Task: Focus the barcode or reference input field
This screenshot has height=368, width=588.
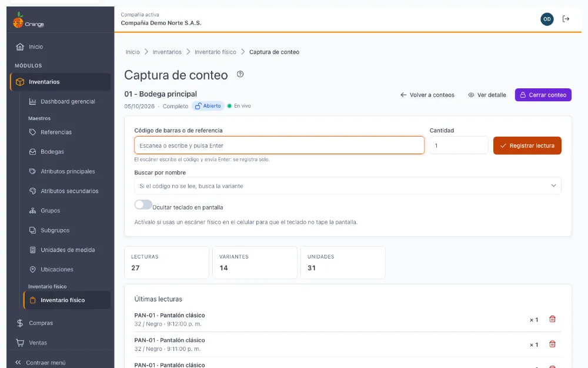Action: tap(279, 145)
